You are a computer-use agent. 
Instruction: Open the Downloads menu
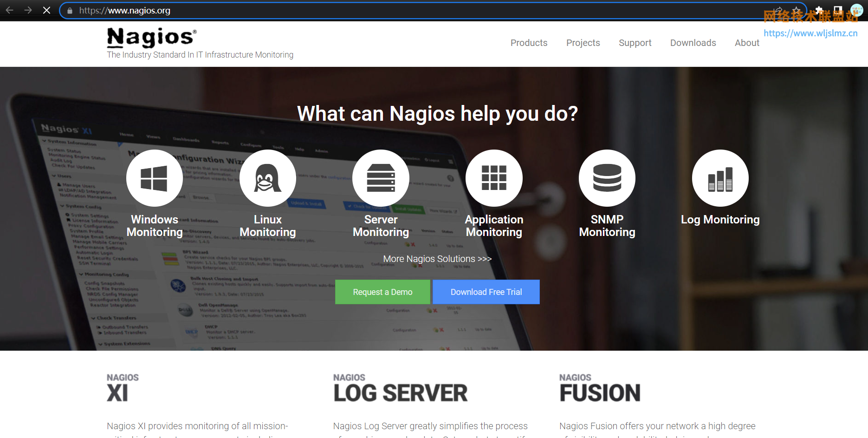point(693,43)
